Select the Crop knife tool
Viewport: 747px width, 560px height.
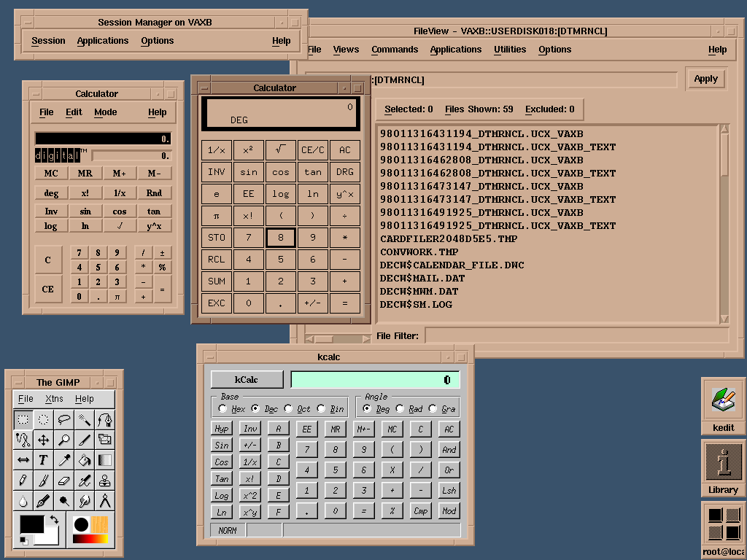point(85,440)
